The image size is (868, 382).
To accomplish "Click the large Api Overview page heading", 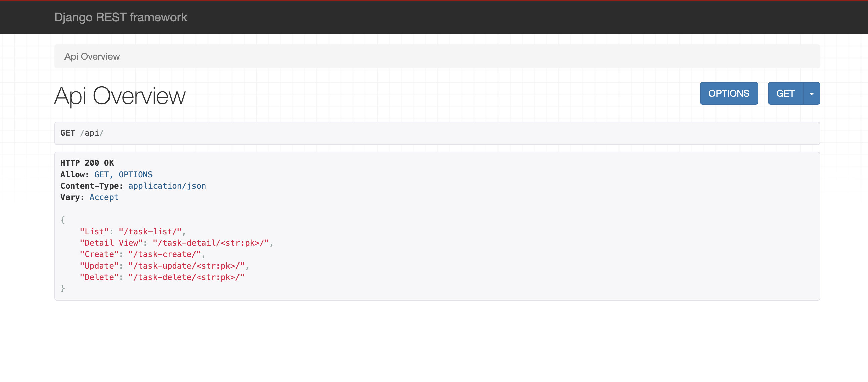I will [x=120, y=96].
